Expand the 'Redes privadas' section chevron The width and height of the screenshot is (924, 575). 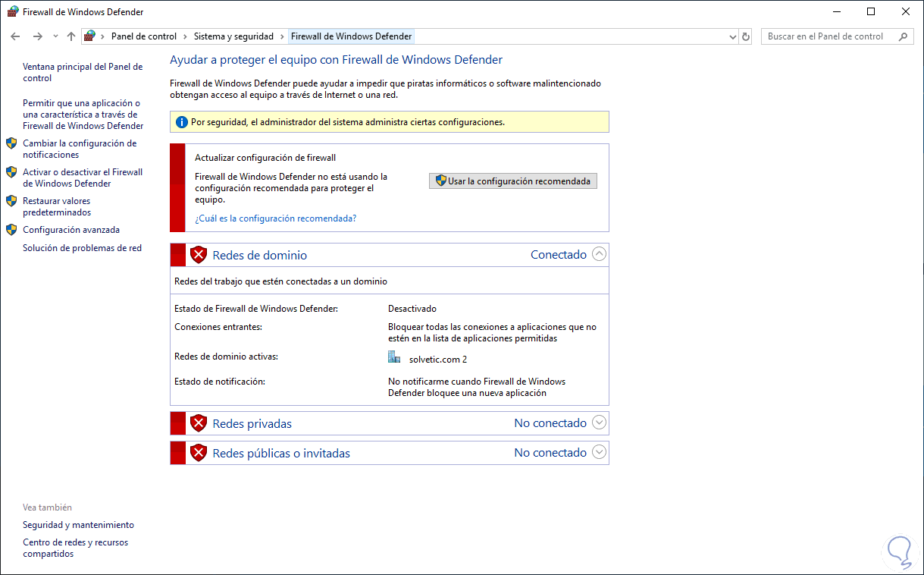pos(600,423)
